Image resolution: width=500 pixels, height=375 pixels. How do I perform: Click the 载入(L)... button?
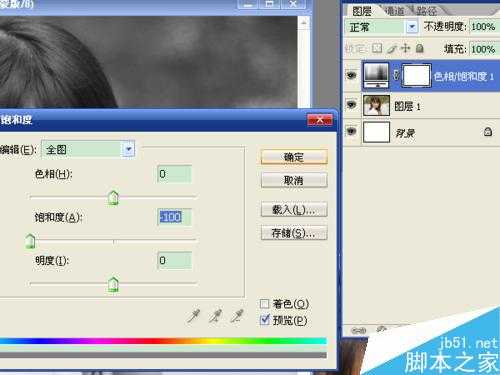(x=294, y=210)
